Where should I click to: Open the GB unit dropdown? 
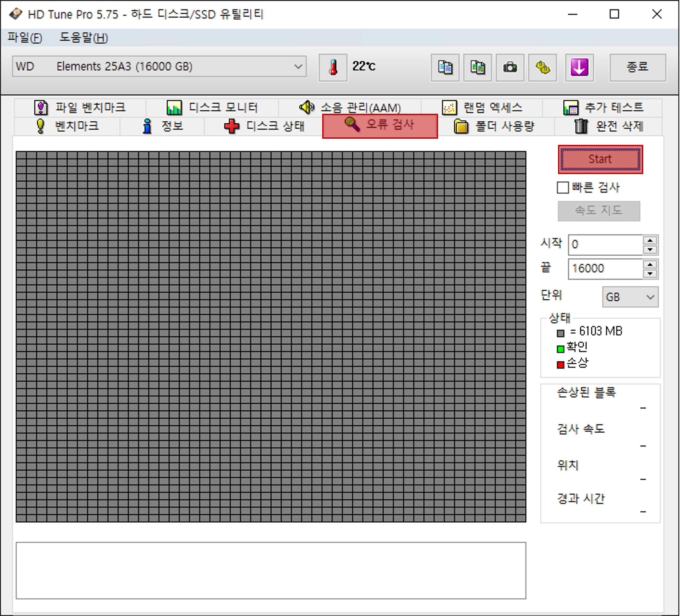pos(630,297)
